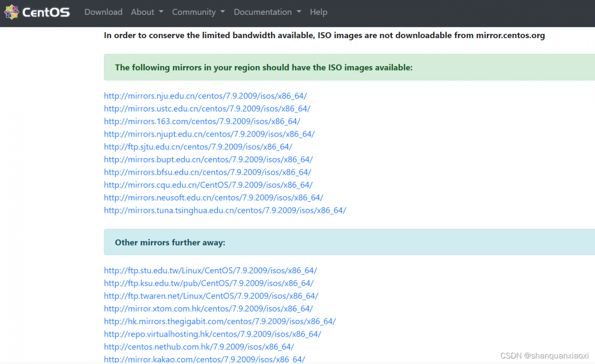Open the repo.virtualhosting.hk mirror link
This screenshot has width=595, height=364.
click(x=212, y=334)
